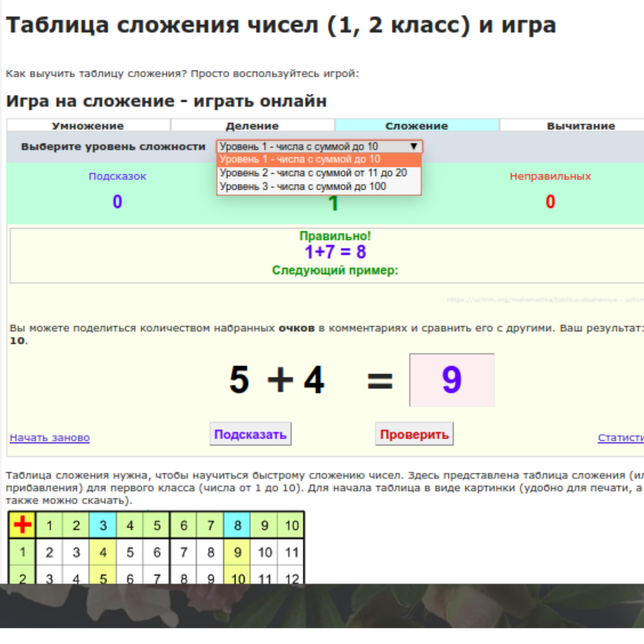Open the Начать заново link
The height and width of the screenshot is (644, 644).
pyautogui.click(x=49, y=438)
